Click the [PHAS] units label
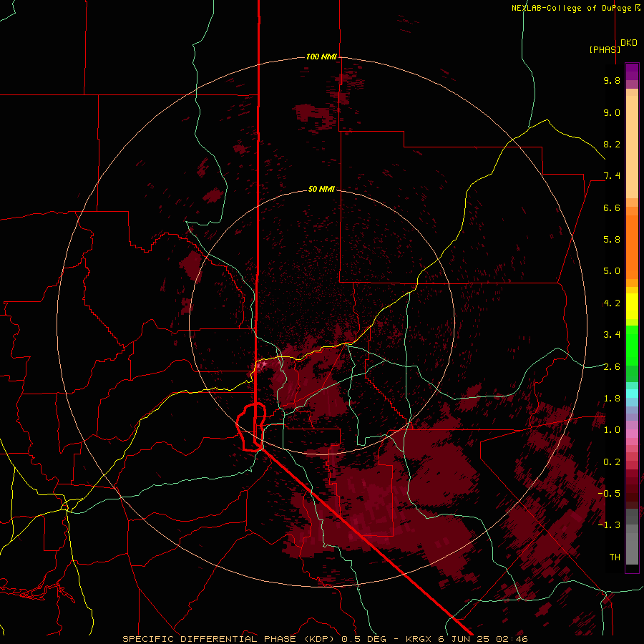Screen dimensions: 644x644 pos(604,49)
